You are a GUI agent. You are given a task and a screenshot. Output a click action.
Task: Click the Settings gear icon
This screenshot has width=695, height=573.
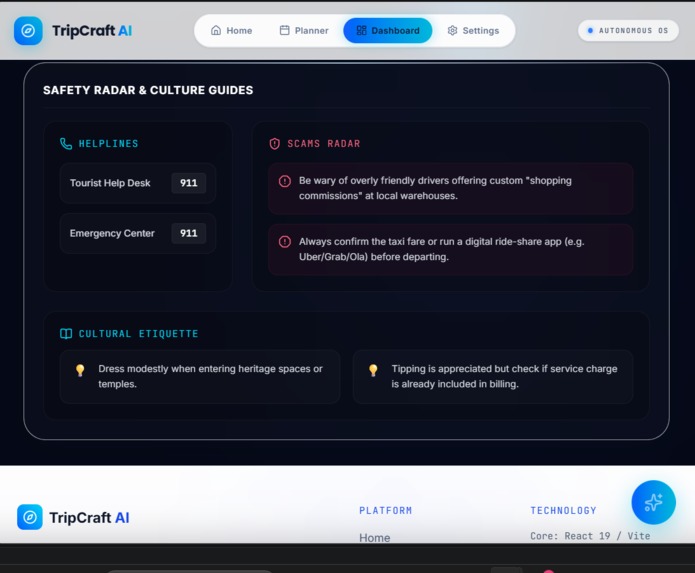tap(452, 30)
